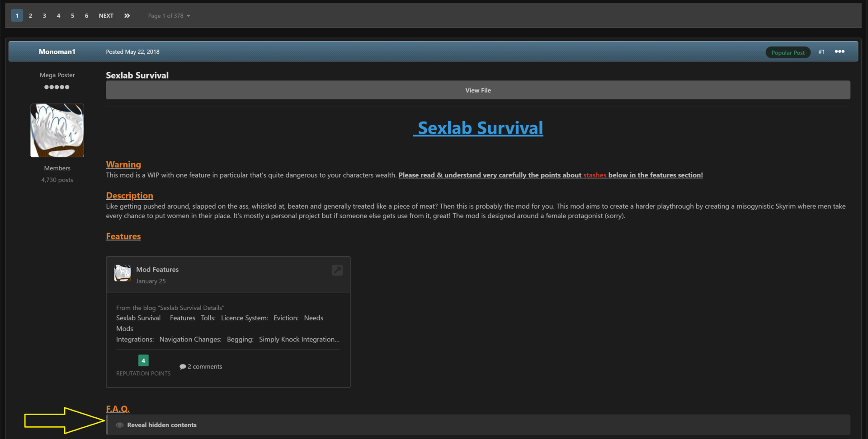Go to page 1

coord(17,16)
